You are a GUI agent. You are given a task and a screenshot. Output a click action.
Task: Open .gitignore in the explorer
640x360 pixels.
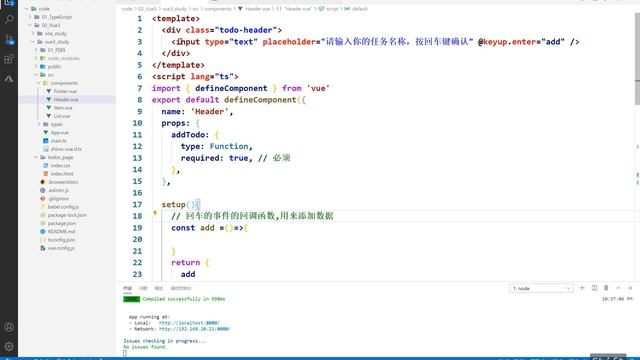point(58,198)
